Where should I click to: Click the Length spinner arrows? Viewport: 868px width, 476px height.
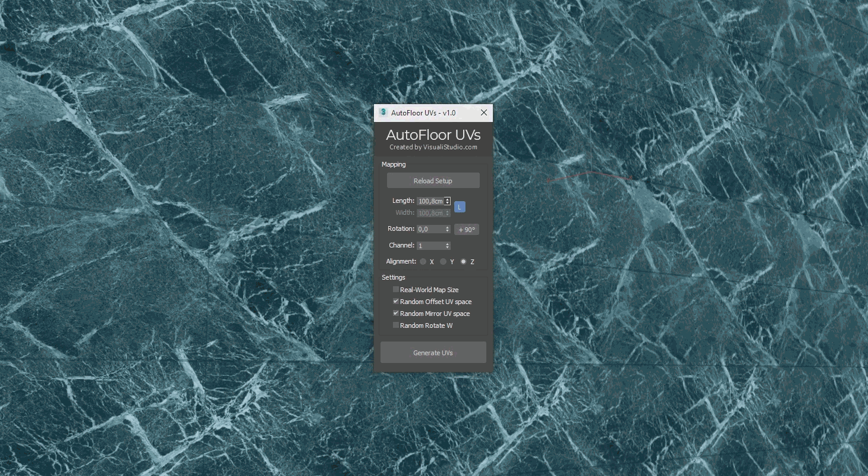(448, 201)
